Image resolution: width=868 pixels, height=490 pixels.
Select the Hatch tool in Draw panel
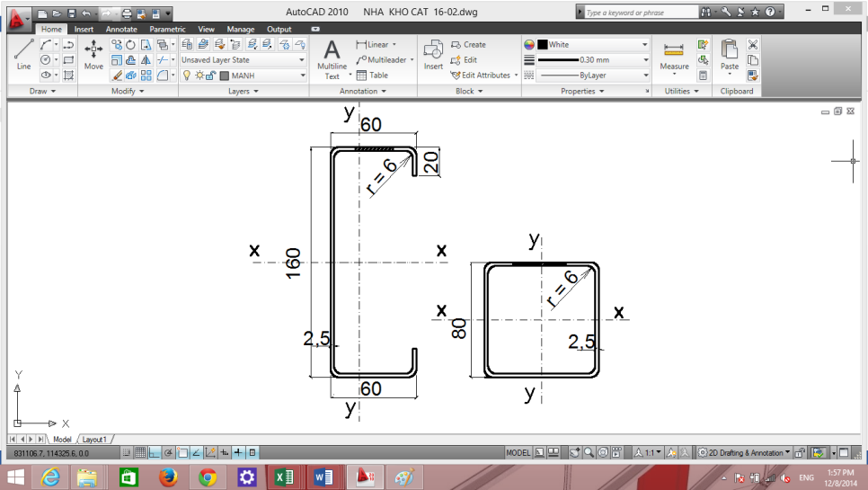click(x=68, y=76)
